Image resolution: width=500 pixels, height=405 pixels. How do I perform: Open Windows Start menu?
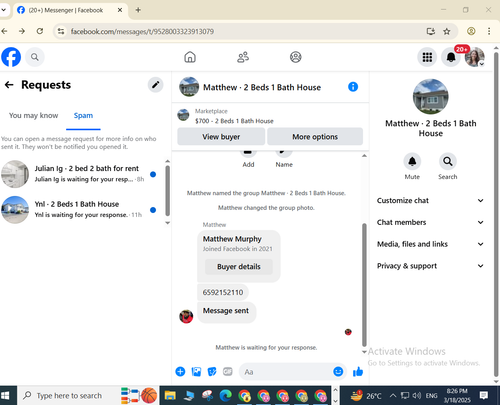pos(5,396)
